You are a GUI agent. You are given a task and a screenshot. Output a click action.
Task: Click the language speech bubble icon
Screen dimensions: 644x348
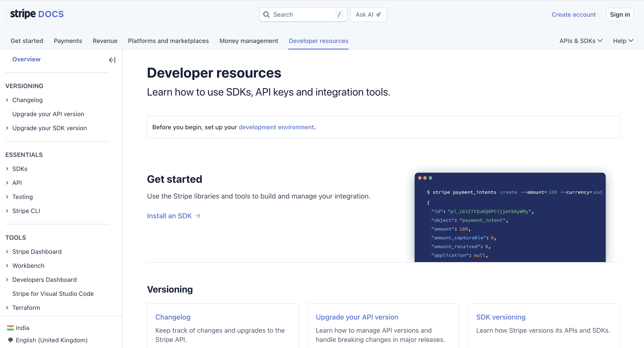10,340
